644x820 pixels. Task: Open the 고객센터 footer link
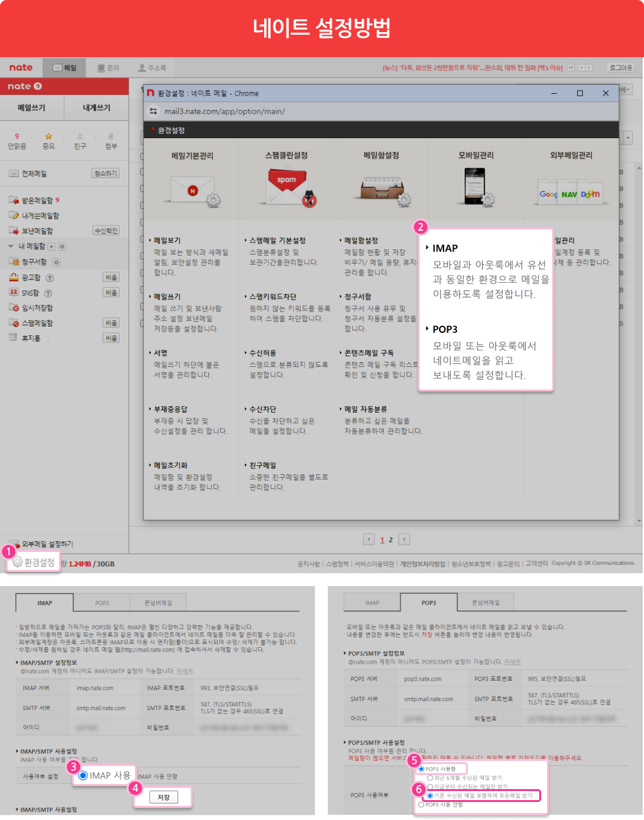tap(537, 564)
